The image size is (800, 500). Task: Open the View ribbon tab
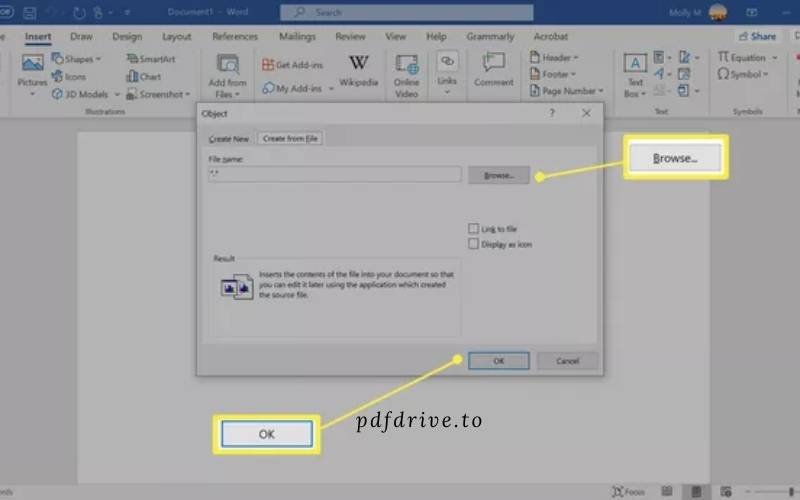coord(395,36)
